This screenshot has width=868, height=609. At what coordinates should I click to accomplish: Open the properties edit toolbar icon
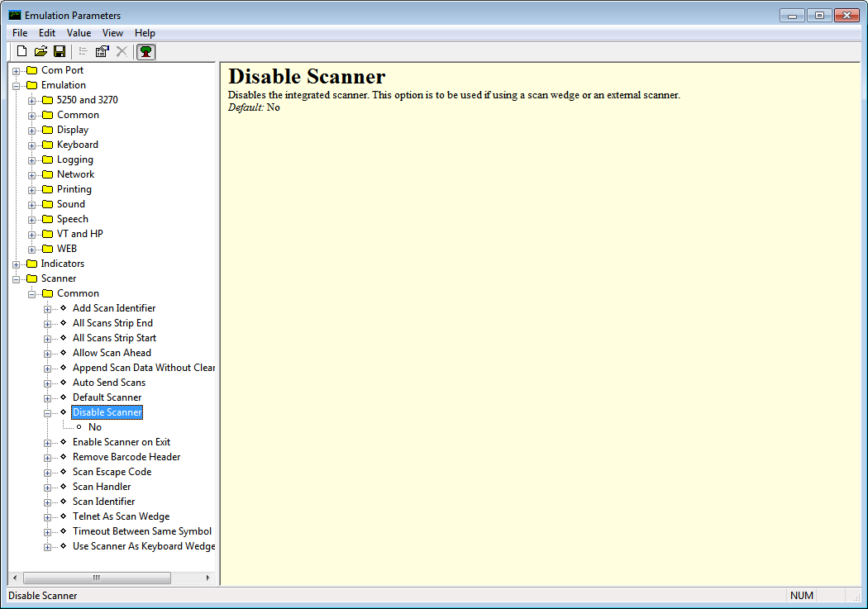click(x=102, y=51)
